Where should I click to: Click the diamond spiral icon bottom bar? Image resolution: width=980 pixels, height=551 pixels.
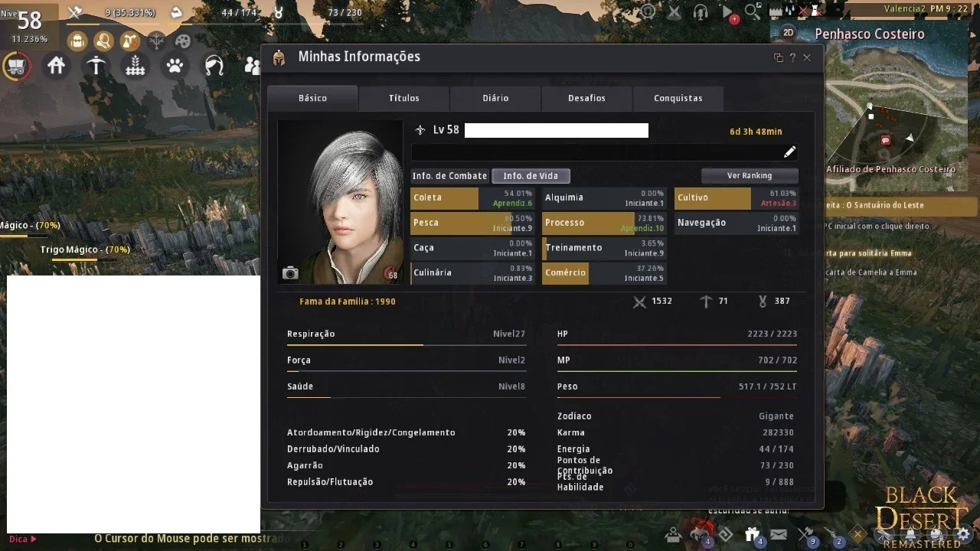point(725,534)
